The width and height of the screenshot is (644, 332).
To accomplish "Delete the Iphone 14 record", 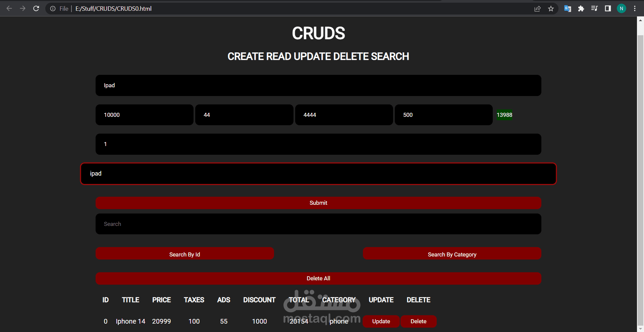I will pos(418,321).
